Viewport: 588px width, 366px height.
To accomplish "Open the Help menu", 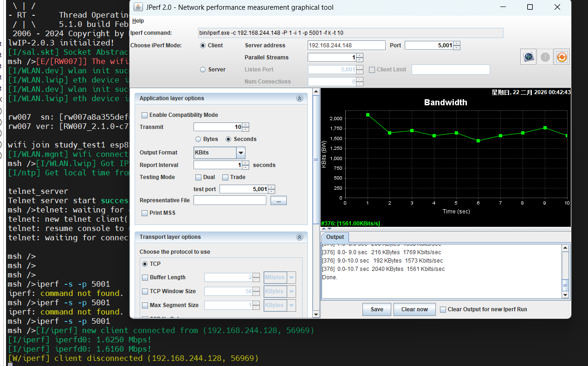I will click(138, 21).
